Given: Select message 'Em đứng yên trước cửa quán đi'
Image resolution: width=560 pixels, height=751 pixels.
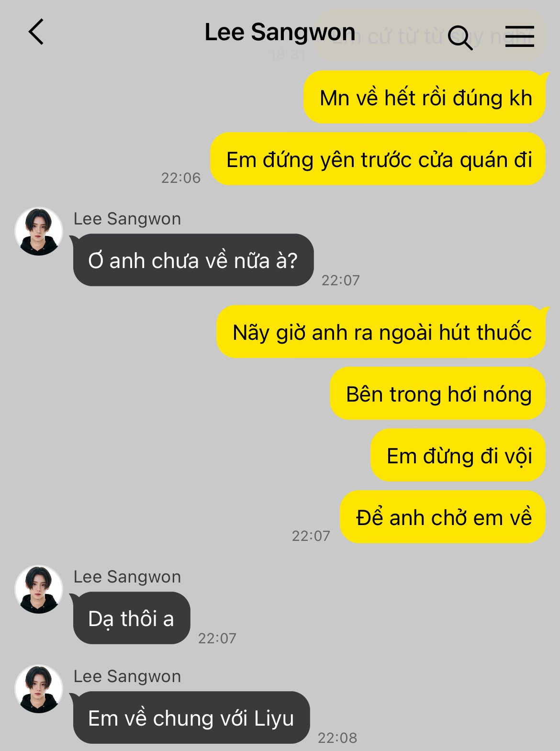Looking at the screenshot, I should pos(378,159).
